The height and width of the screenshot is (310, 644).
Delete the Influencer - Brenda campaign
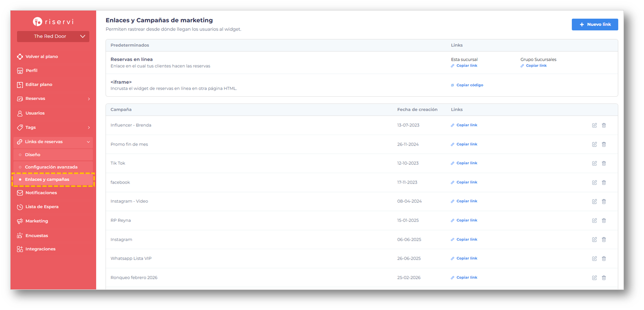point(604,126)
